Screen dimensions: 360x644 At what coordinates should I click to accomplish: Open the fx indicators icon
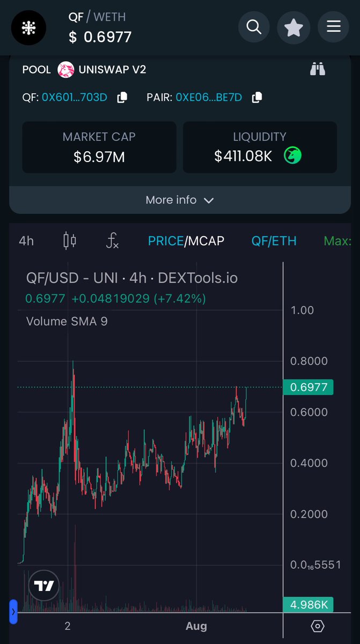[x=112, y=241]
